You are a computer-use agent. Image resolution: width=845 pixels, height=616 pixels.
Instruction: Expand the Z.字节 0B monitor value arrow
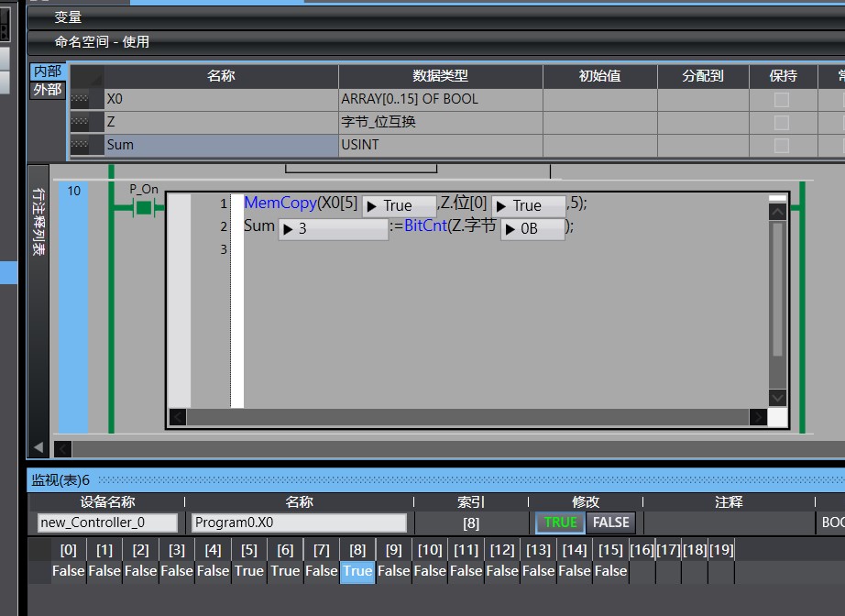[x=510, y=229]
